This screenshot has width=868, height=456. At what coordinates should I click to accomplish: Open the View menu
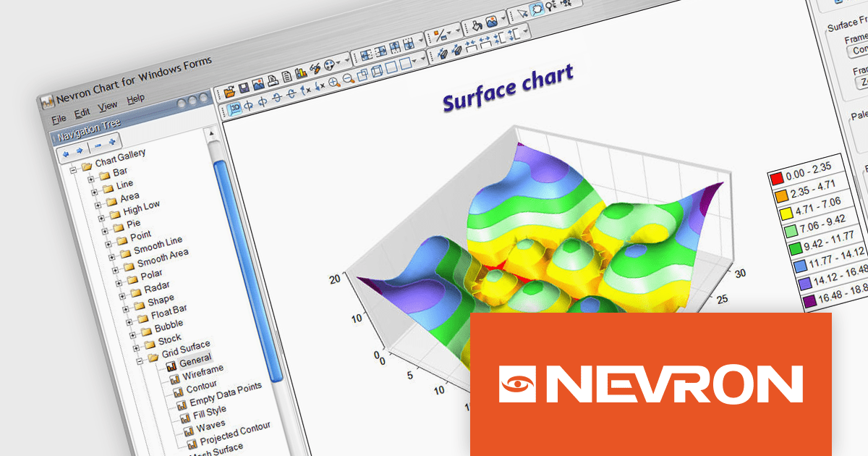(x=107, y=106)
